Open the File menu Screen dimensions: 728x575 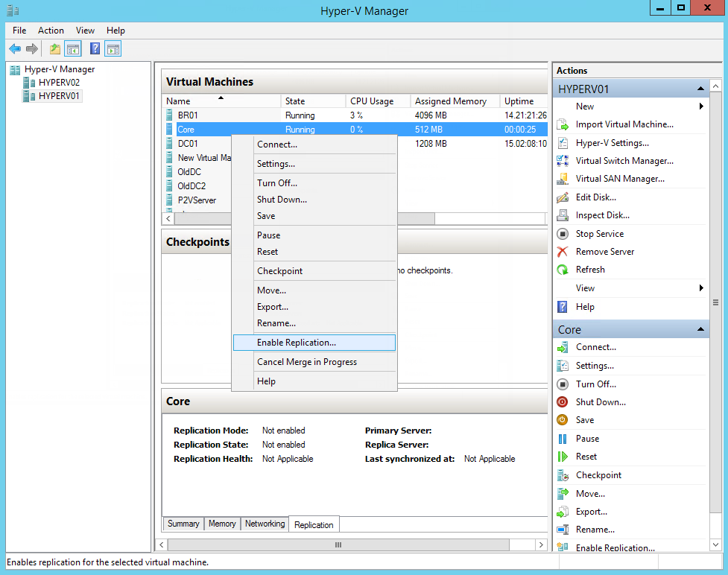19,31
